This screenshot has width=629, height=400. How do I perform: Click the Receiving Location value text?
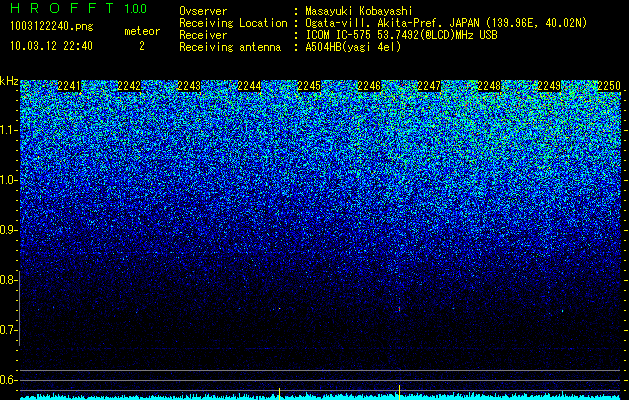coord(446,23)
